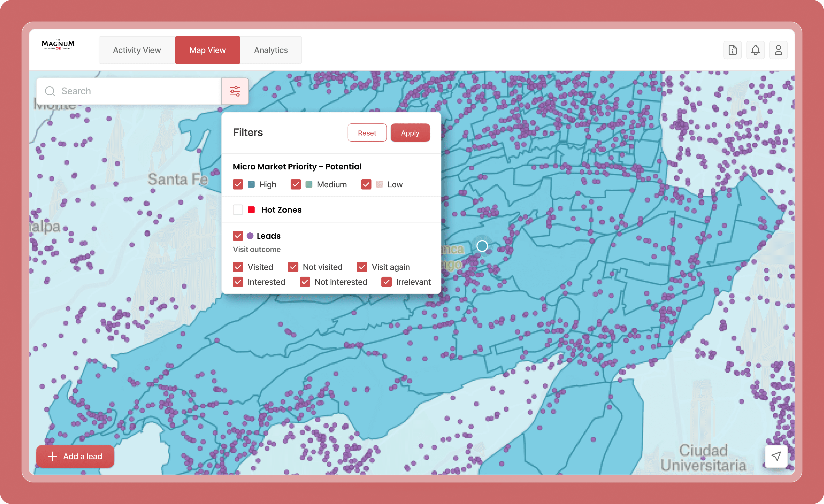
Task: Open the Analytics tab
Action: pos(270,50)
